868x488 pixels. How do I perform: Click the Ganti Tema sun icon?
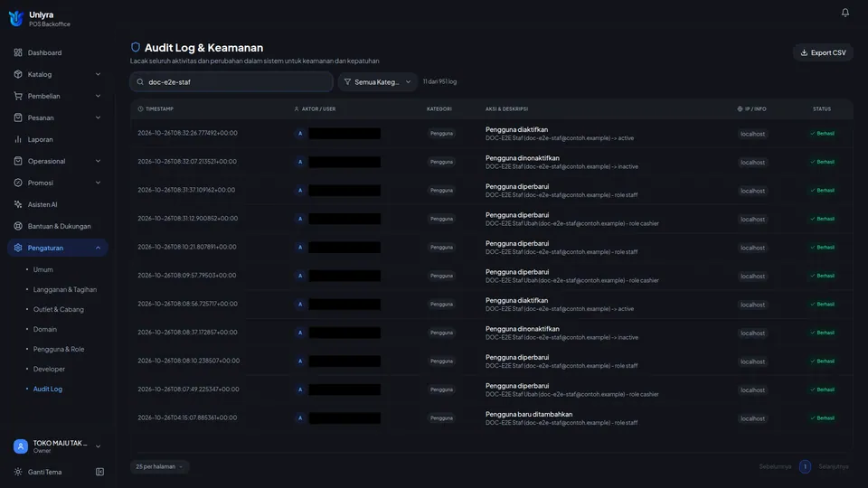(18, 472)
